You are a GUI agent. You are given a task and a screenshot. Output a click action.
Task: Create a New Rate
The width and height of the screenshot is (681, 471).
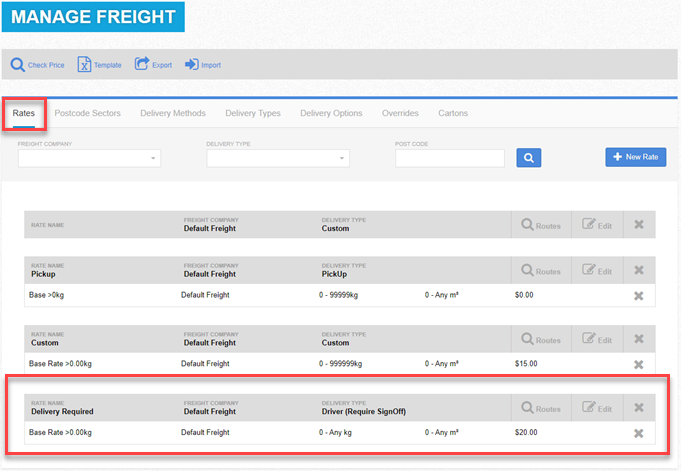[635, 157]
